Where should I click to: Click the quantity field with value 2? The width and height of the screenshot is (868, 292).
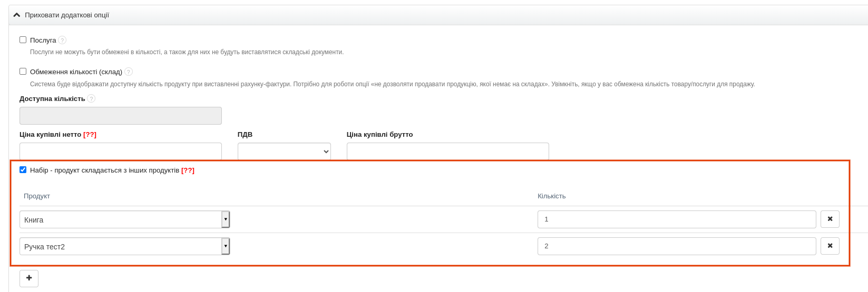(677, 246)
